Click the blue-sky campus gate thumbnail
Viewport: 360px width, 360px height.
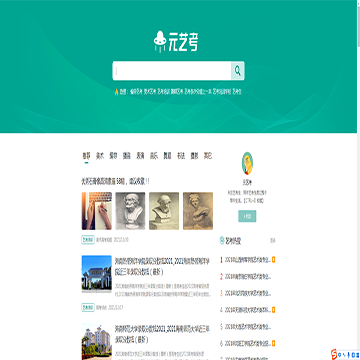[97, 273]
